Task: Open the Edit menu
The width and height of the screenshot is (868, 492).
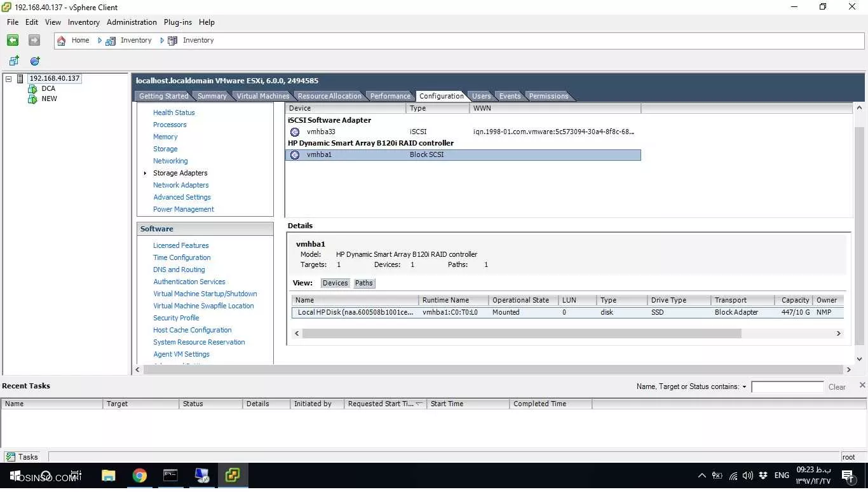Action: pos(32,22)
